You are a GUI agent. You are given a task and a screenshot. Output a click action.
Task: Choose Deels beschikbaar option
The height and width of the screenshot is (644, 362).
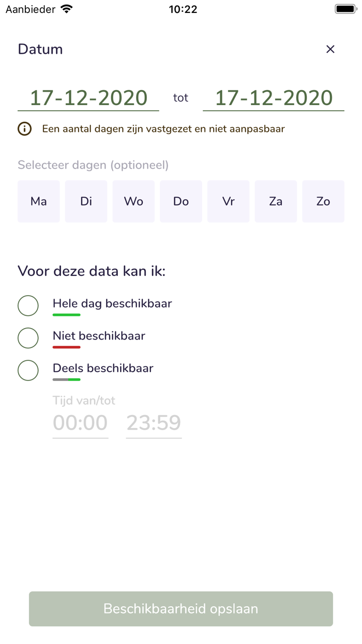click(x=28, y=370)
